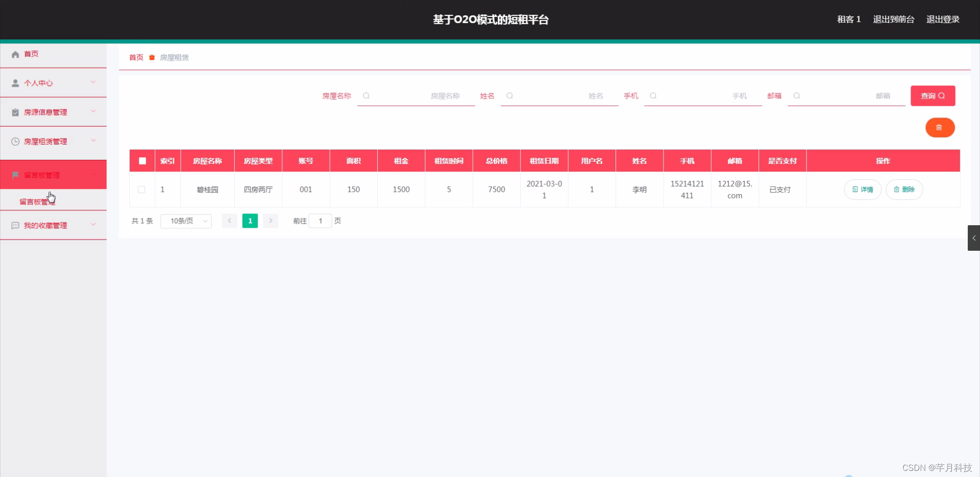This screenshot has width=980, height=477.
Task: Click the flag icon beside 留言板管理
Action: tap(15, 174)
